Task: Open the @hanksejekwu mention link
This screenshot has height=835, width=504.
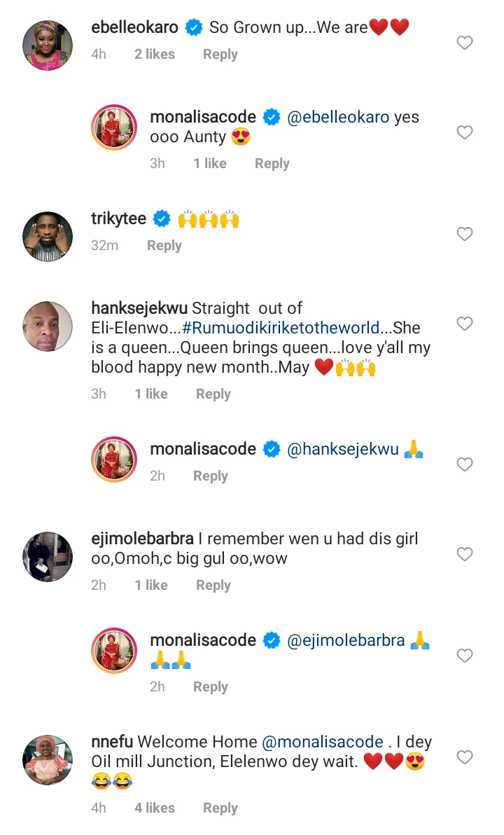Action: tap(343, 449)
